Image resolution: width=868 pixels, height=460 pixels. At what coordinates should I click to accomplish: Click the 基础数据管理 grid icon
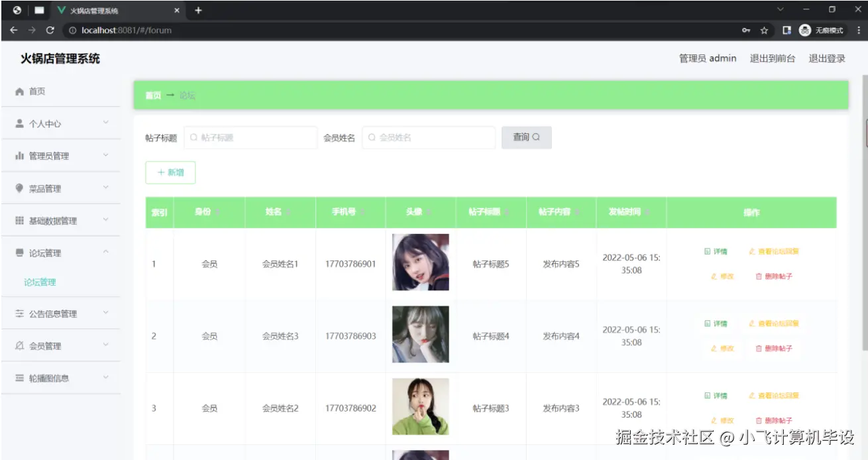pyautogui.click(x=19, y=221)
